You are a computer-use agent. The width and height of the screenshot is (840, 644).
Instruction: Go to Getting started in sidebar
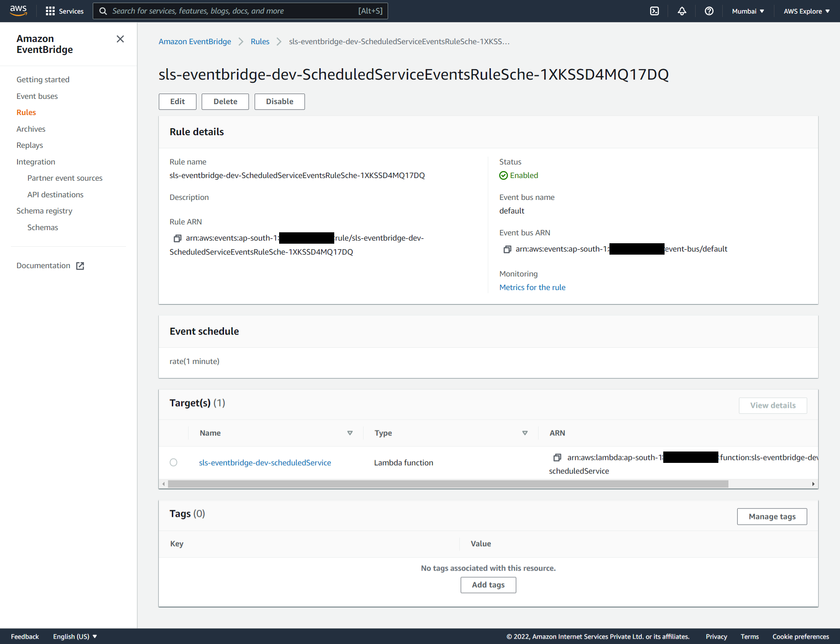[43, 80]
